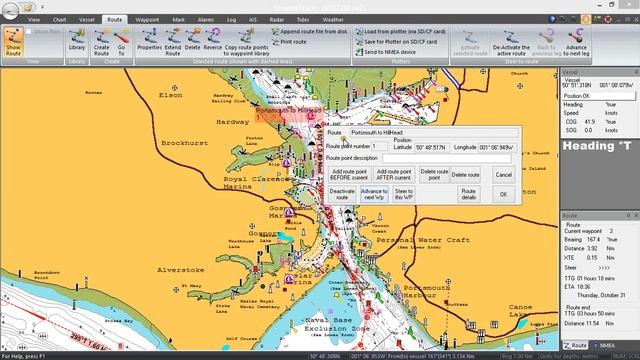Click the Route name input field
This screenshot has width=640, height=360.
[434, 133]
